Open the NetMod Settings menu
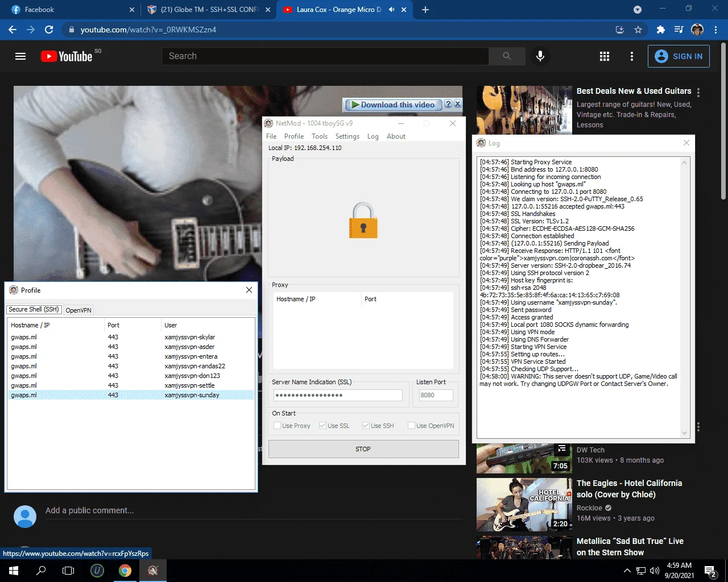The width and height of the screenshot is (728, 582). pyautogui.click(x=348, y=136)
